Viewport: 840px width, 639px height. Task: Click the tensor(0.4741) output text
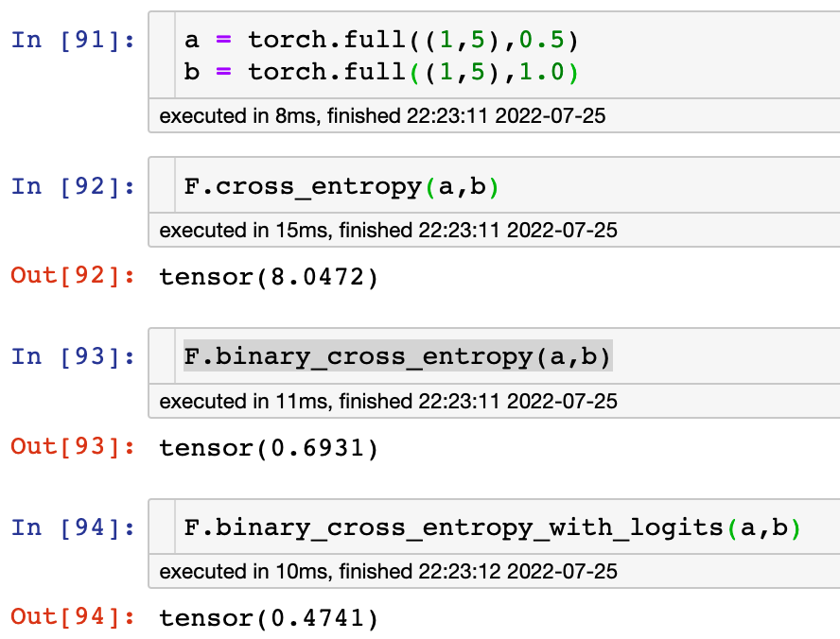tap(269, 617)
